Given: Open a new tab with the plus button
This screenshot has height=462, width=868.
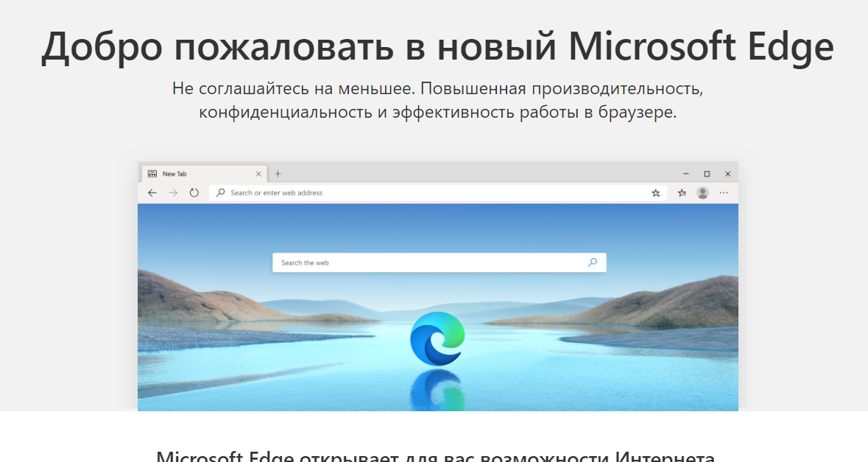Looking at the screenshot, I should click(x=278, y=174).
